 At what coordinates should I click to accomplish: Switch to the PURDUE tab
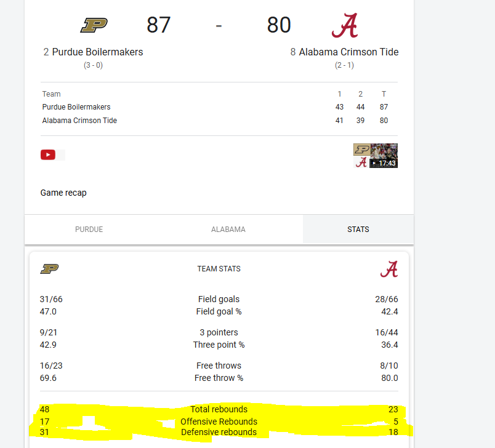[89, 230]
